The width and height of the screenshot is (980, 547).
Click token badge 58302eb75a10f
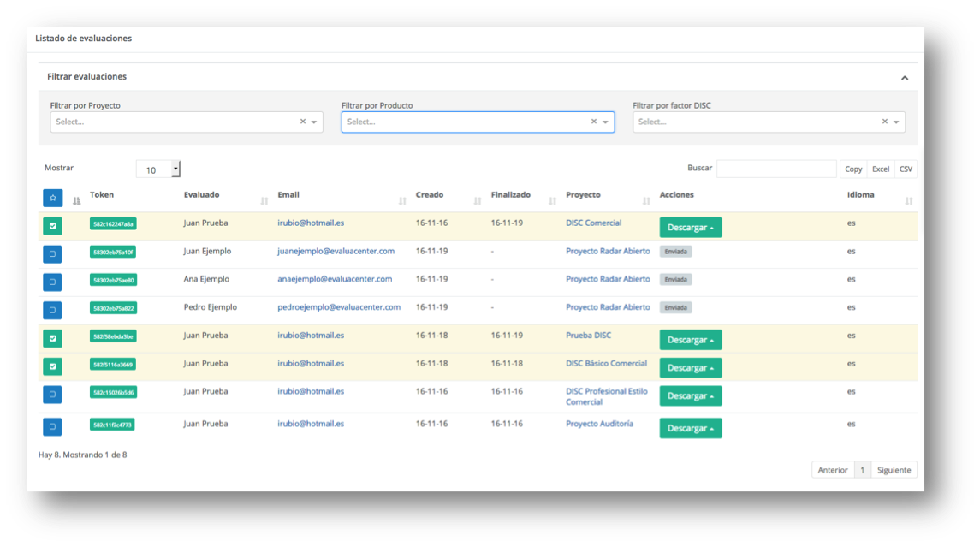113,252
